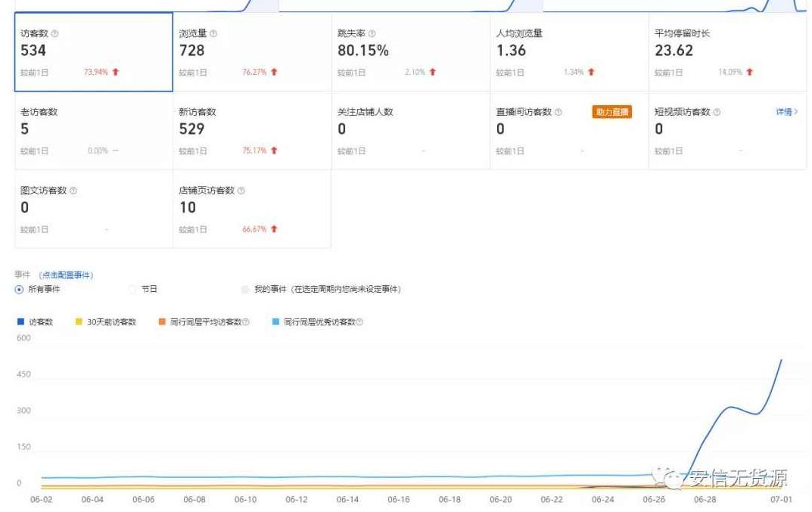The image size is (812, 512).
Task: Select the 我的事件 radio button
Action: click(245, 289)
